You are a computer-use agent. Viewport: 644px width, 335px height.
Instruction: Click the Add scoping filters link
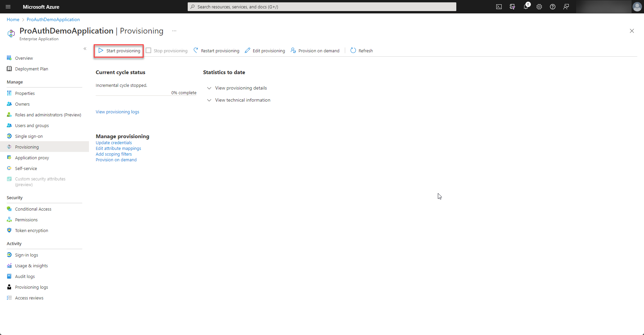coord(113,154)
